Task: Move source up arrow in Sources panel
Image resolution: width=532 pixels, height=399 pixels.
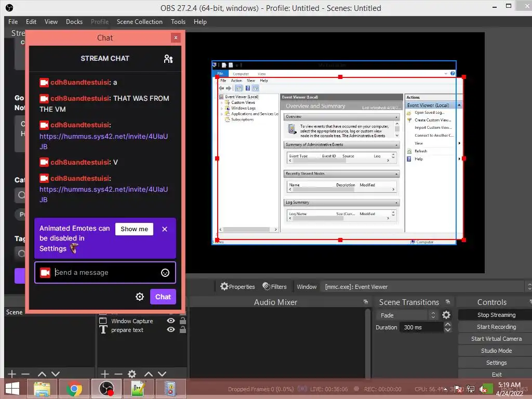Action: click(148, 374)
